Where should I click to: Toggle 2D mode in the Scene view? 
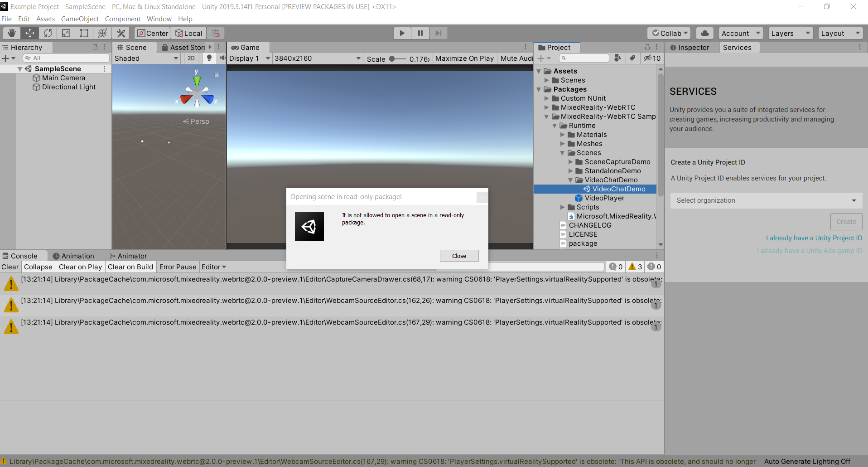[x=191, y=58]
